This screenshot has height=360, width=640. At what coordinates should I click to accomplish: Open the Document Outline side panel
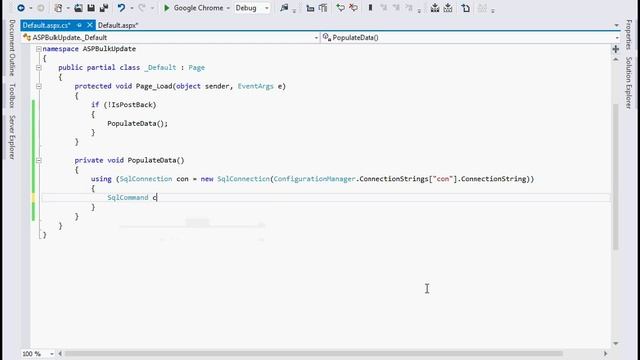click(x=12, y=47)
